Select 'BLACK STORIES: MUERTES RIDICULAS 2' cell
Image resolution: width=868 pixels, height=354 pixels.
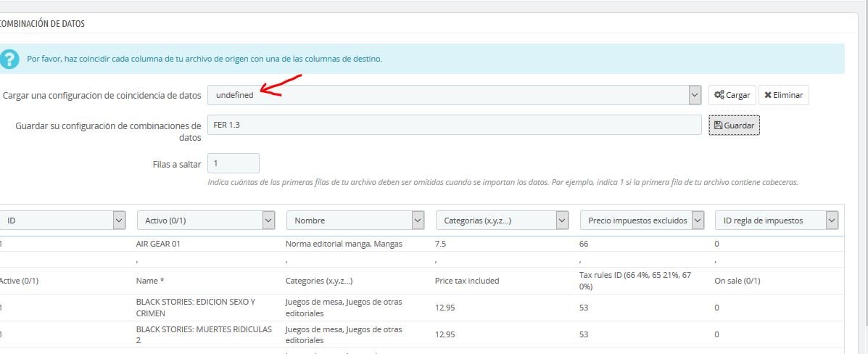pyautogui.click(x=204, y=334)
